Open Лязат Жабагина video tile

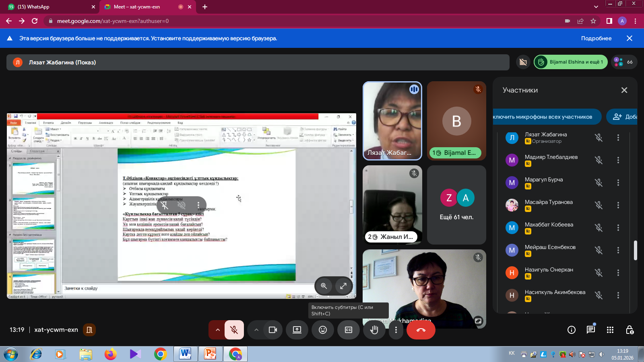click(x=392, y=121)
